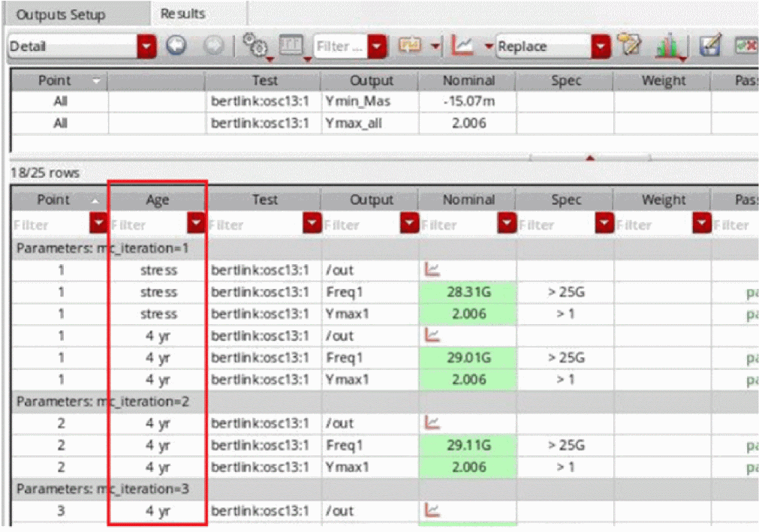The height and width of the screenshot is (532, 759).
Task: Select the Freq1 28.31G nominal cell
Action: [x=468, y=292]
